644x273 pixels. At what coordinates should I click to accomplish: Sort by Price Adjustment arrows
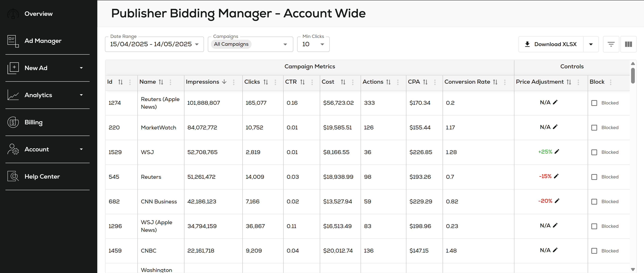click(x=569, y=82)
